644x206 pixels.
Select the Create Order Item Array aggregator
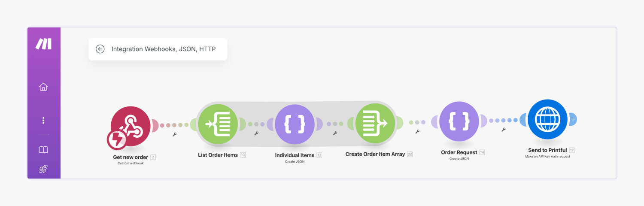(376, 123)
